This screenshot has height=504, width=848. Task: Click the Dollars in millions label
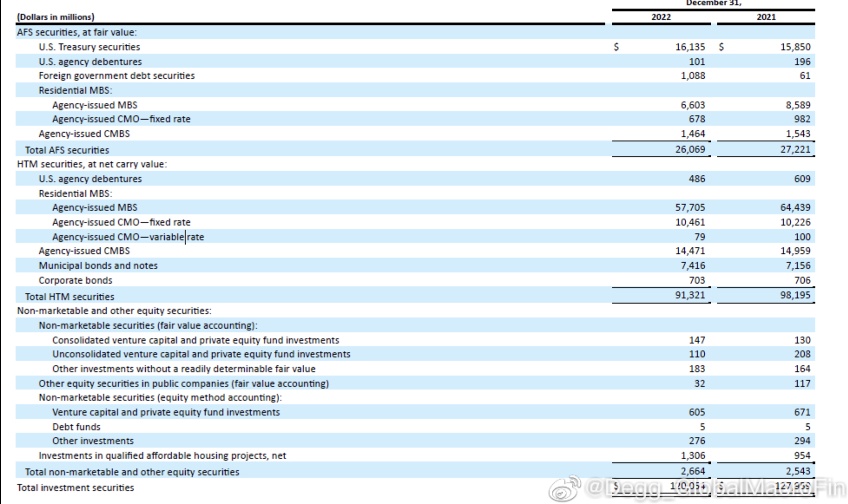click(x=56, y=17)
